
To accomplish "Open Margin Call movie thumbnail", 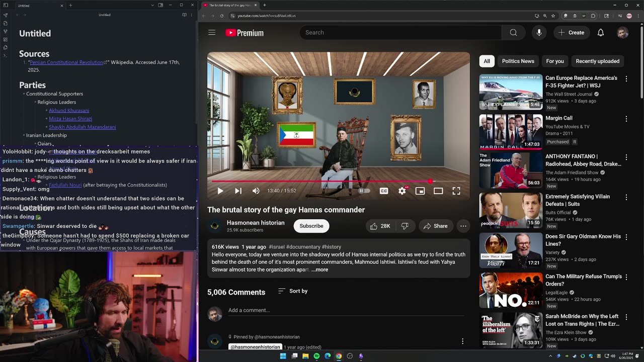I will pyautogui.click(x=511, y=132).
